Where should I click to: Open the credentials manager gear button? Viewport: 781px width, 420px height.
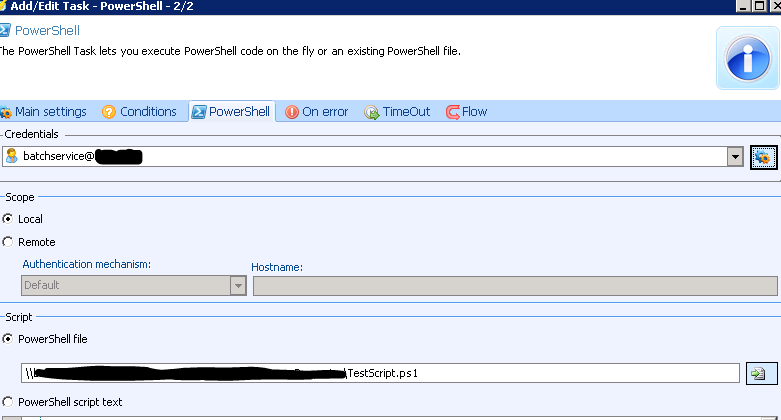[763, 157]
